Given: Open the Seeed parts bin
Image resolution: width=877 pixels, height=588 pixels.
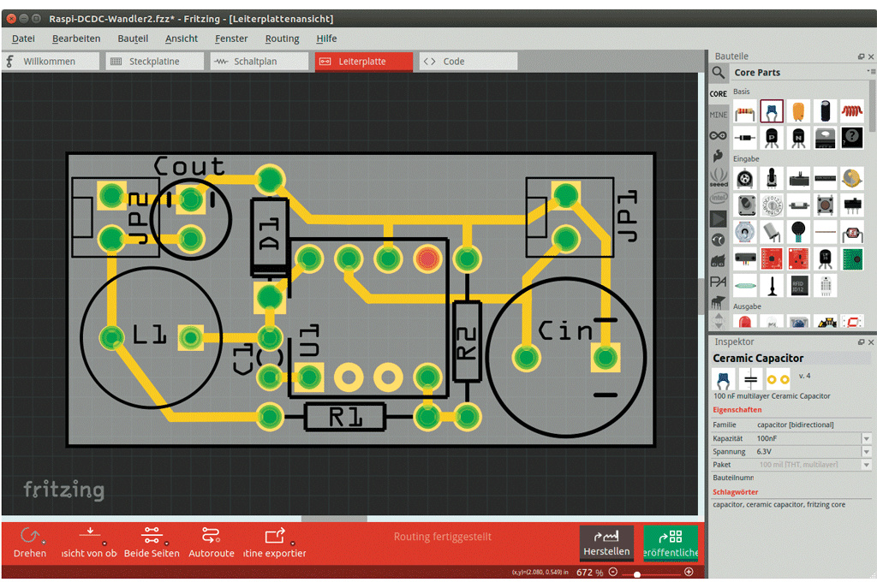Looking at the screenshot, I should pyautogui.click(x=718, y=177).
